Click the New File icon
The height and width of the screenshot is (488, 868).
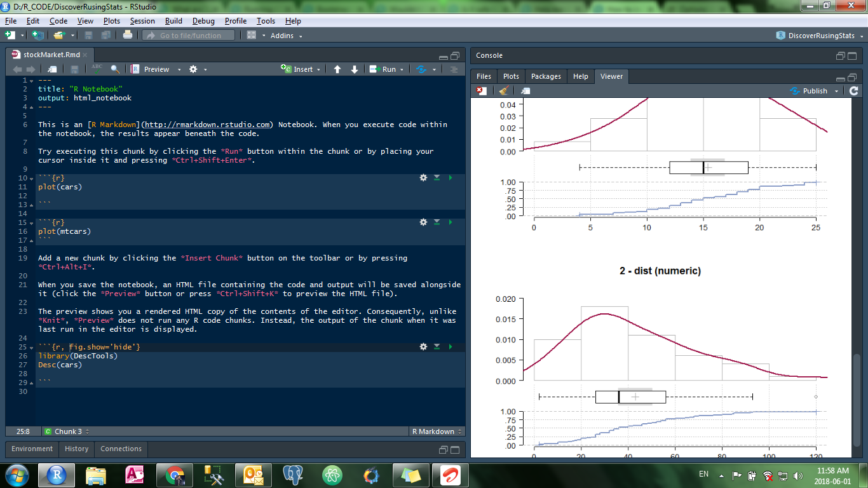[x=10, y=35]
